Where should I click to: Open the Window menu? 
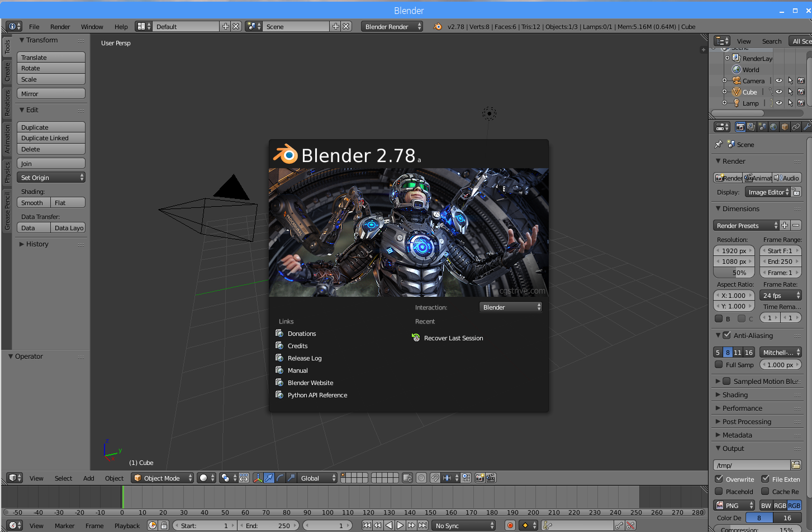pos(92,26)
